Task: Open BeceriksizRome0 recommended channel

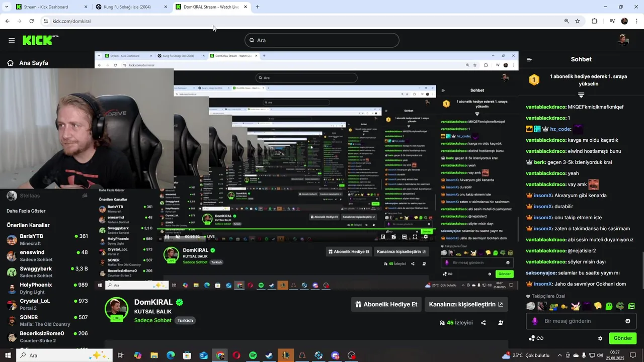Action: coord(47,336)
